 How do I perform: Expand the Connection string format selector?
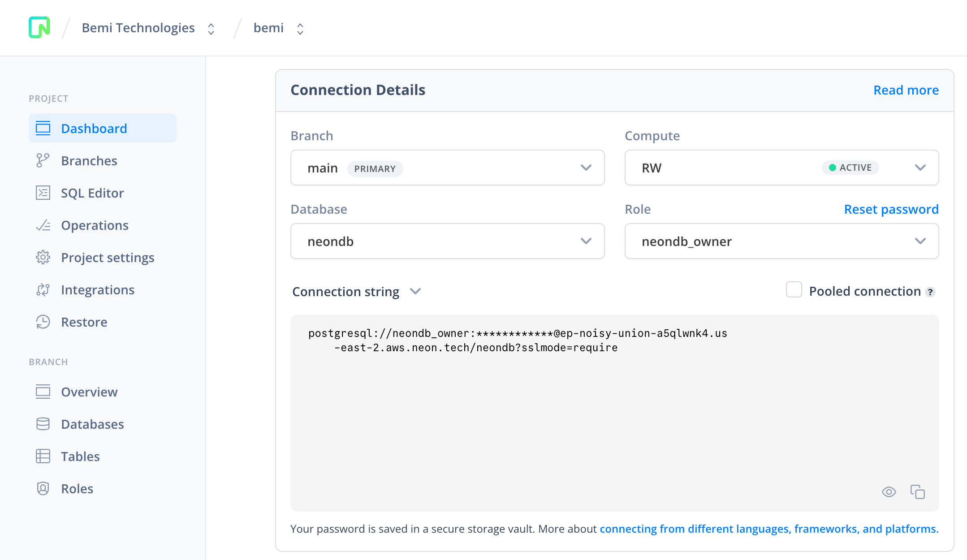point(357,292)
